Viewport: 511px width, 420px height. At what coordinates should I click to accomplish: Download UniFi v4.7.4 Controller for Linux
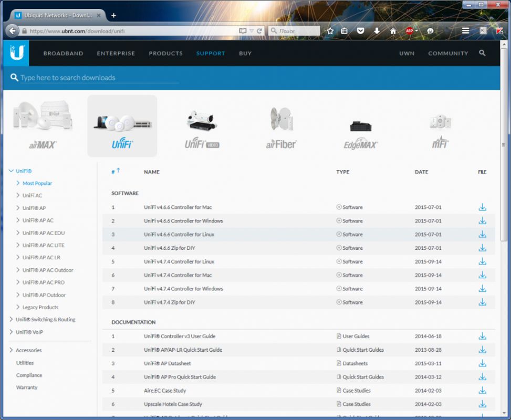pyautogui.click(x=482, y=261)
